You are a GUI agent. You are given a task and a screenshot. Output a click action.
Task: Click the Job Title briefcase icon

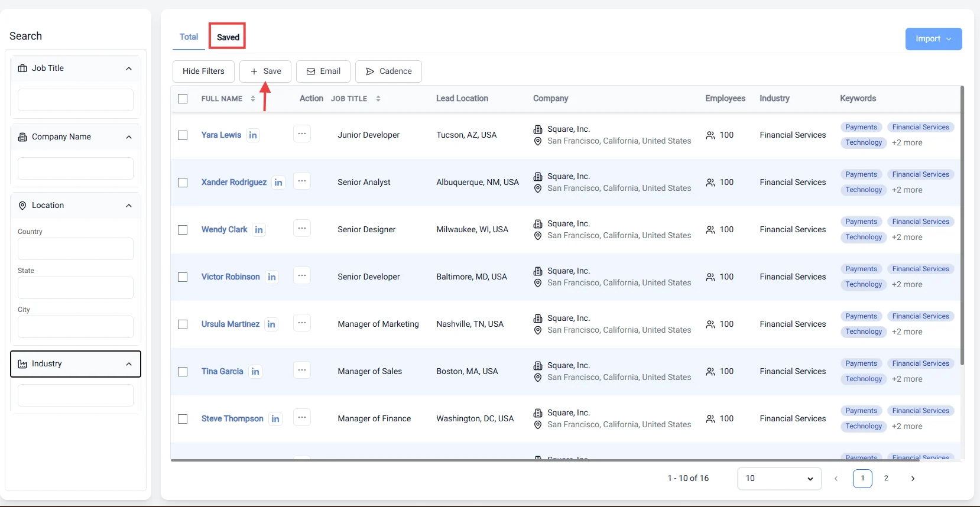point(22,69)
